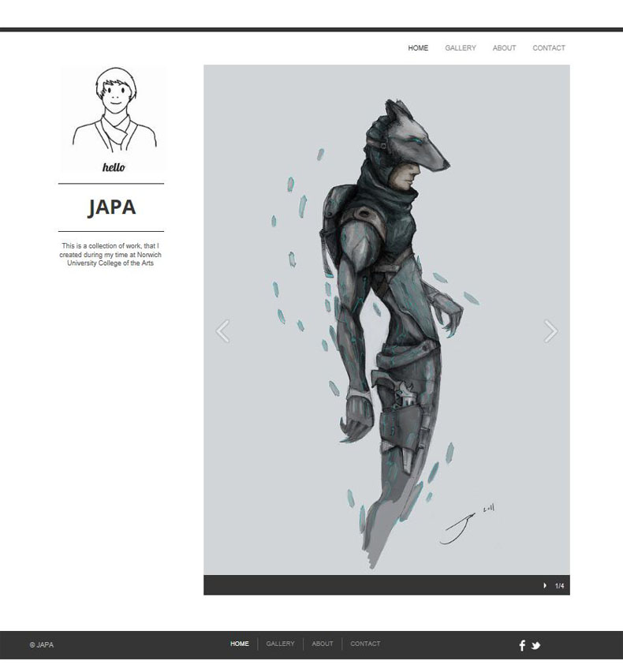Image resolution: width=623 pixels, height=672 pixels.
Task: Open GALLERY in top navigation
Action: [x=461, y=48]
